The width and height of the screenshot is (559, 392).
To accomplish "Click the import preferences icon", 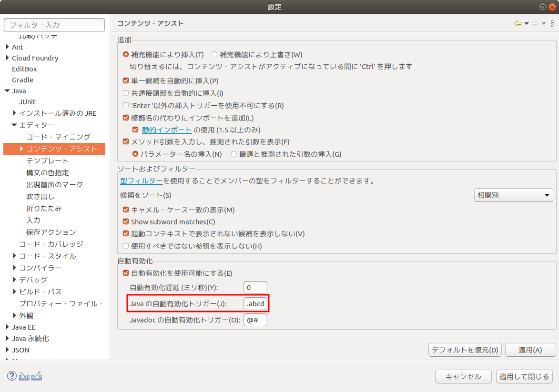I will (24, 376).
